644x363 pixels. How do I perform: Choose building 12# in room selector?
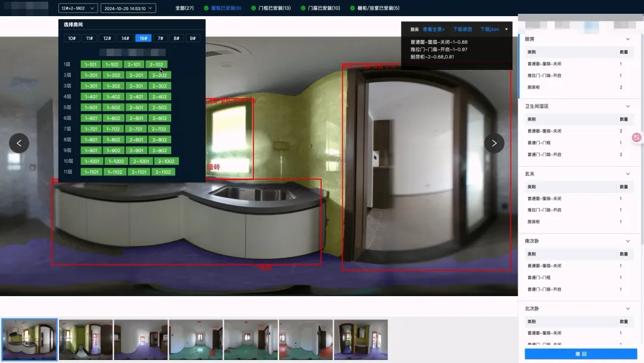point(107,38)
